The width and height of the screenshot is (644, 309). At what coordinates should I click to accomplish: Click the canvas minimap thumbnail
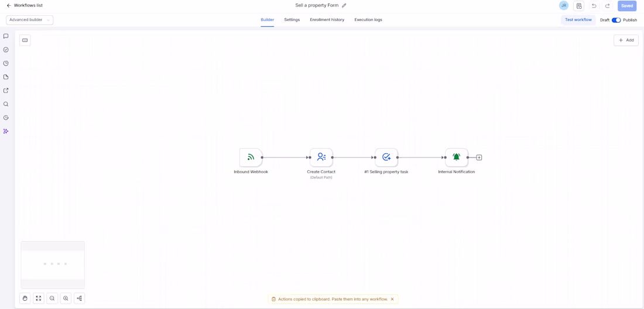pyautogui.click(x=53, y=265)
